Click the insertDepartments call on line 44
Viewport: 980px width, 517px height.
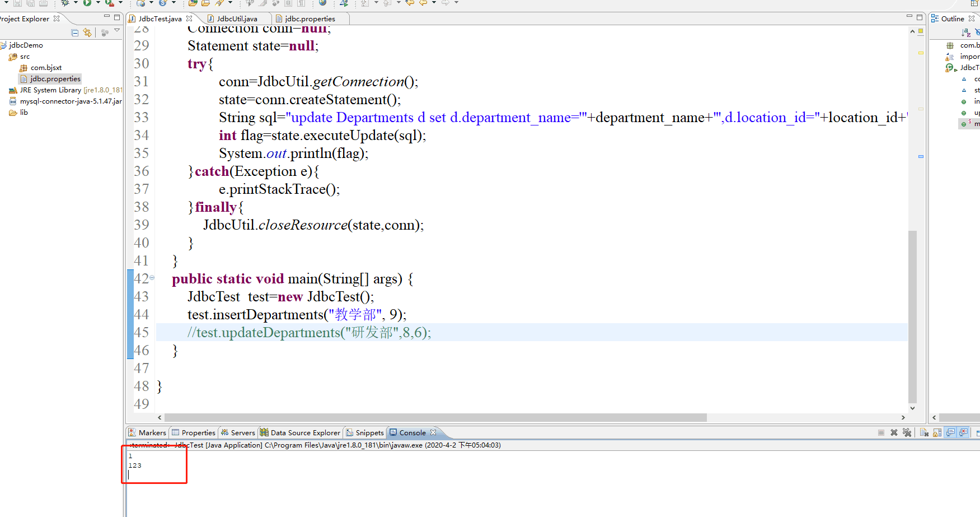[x=297, y=314]
